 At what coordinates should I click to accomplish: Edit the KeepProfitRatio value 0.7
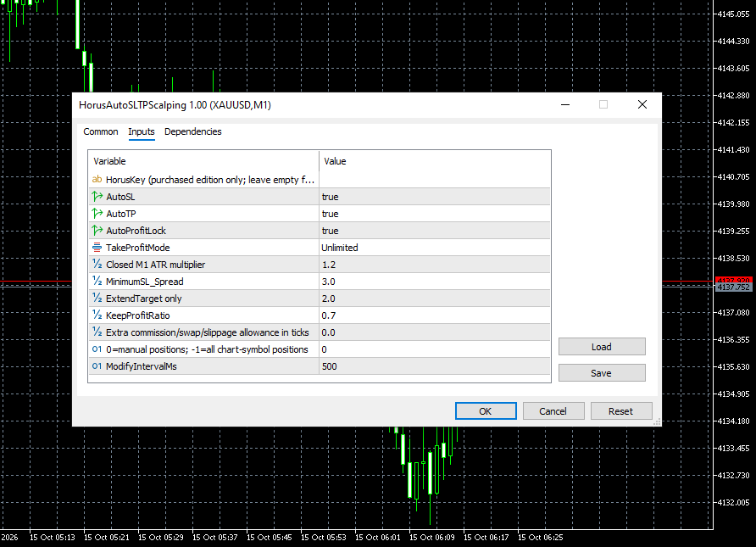[435, 315]
